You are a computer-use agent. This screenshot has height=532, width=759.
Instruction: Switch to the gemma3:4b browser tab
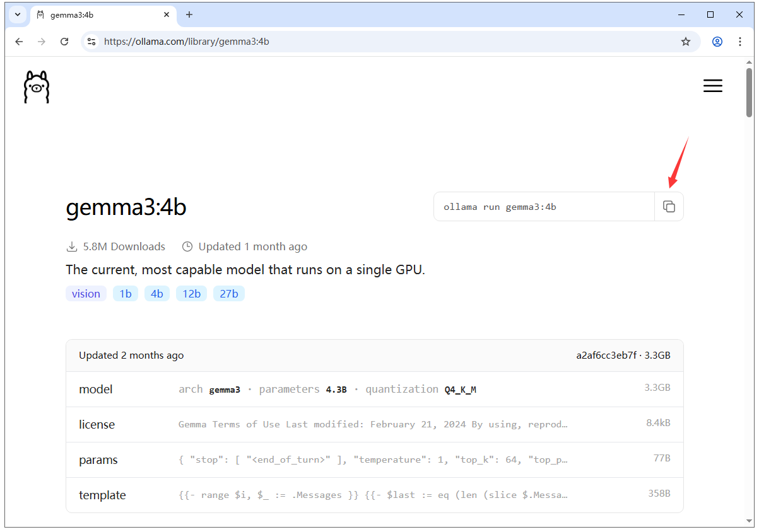tap(95, 14)
